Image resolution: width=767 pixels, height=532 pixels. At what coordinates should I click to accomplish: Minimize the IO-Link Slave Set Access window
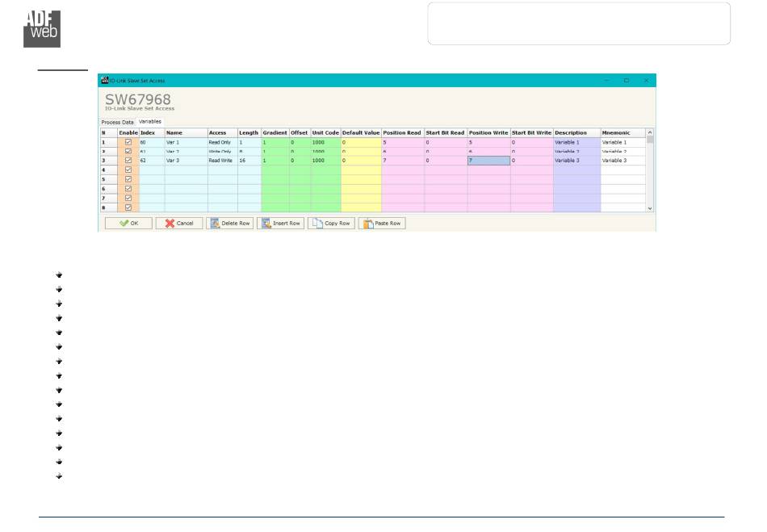[x=606, y=81]
